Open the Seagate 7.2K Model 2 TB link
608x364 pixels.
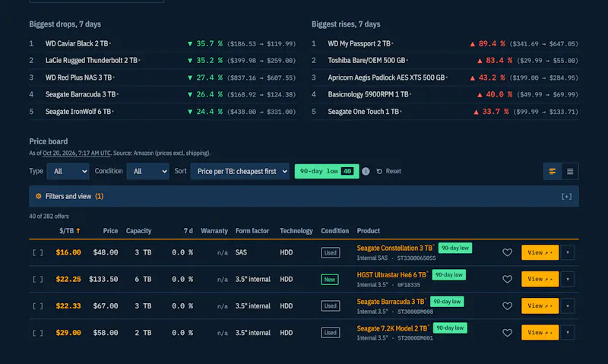392,328
